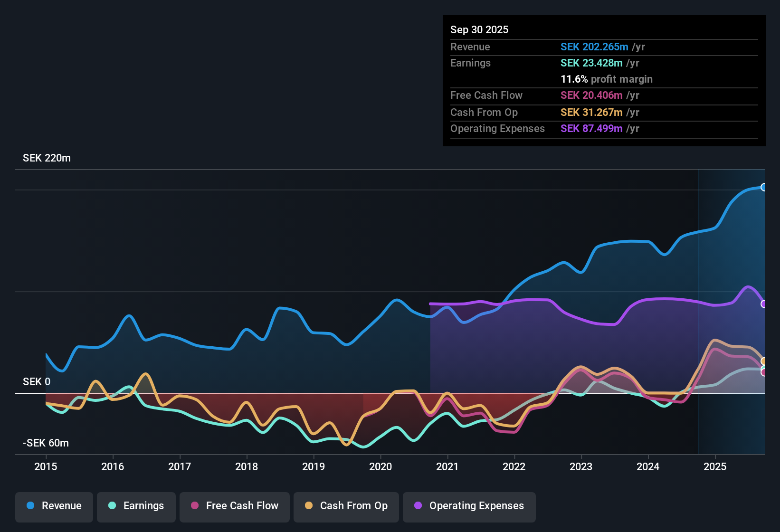Click the orange Cash From Op legend dot
Viewport: 780px width, 532px height.
[x=309, y=506]
